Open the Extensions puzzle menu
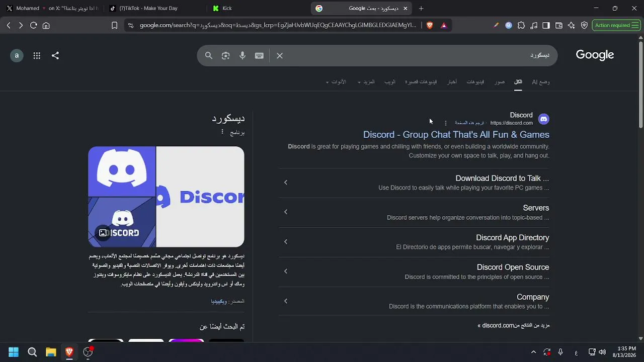The height and width of the screenshot is (362, 644). click(521, 25)
